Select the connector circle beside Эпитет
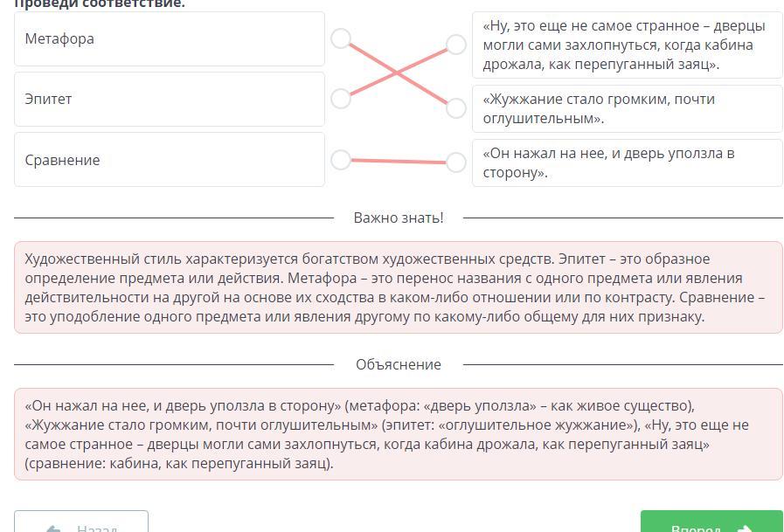 pos(341,99)
